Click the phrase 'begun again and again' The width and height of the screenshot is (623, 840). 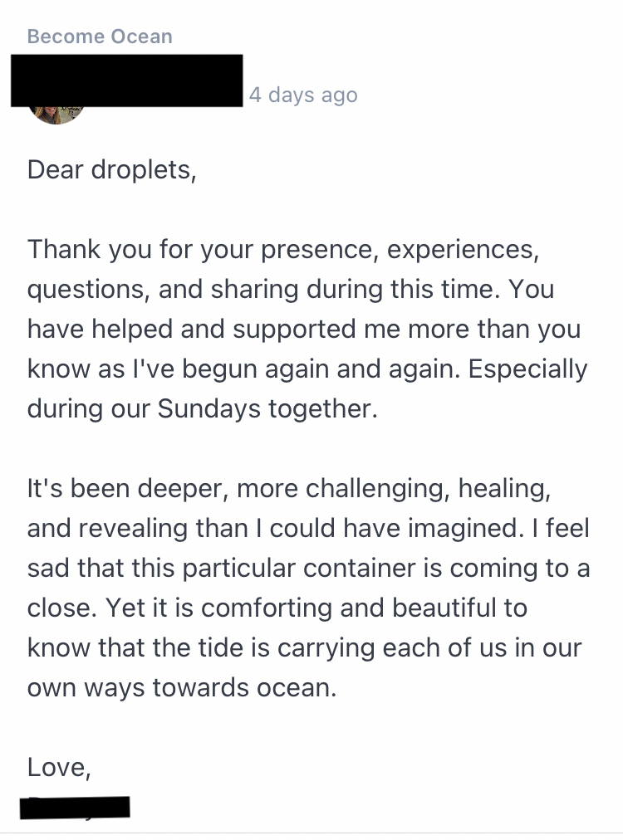tap(321, 369)
